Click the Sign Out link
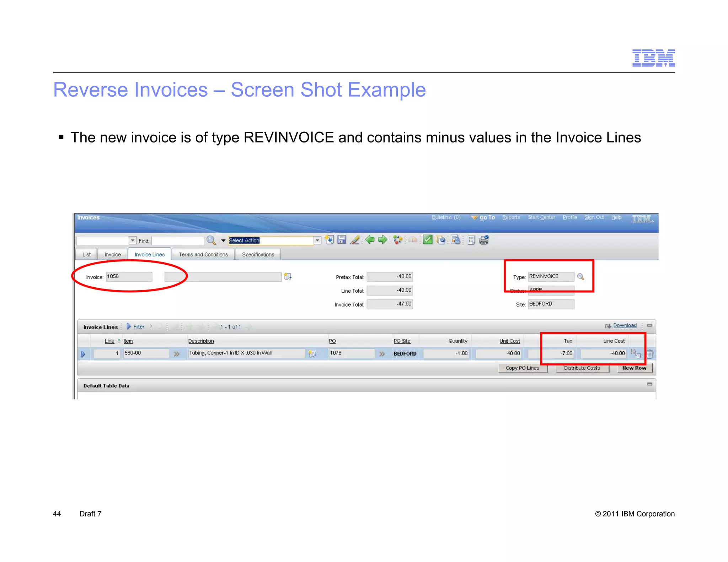Image resolution: width=728 pixels, height=562 pixels. point(594,217)
